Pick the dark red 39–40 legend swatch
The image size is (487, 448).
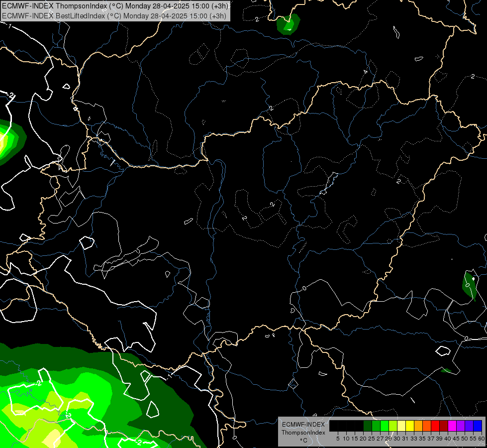point(444,426)
